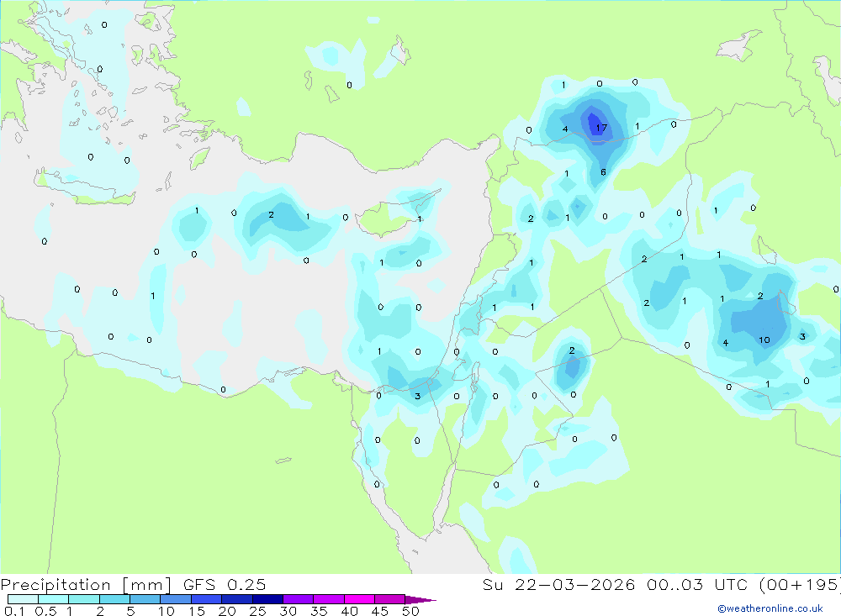Screen dimensions: 841x616
Task: Click the '50' legend scale label
Action: tap(411, 611)
